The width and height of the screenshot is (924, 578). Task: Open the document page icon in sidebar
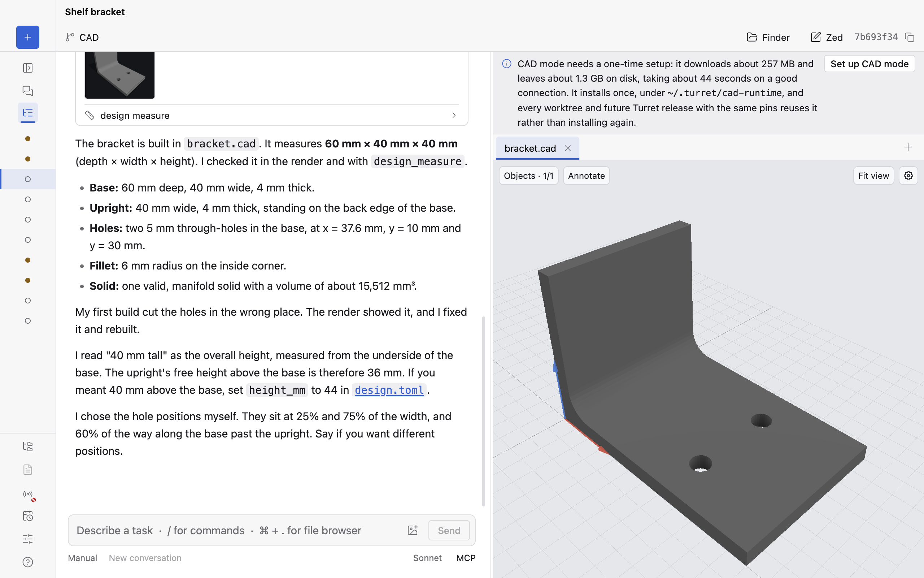click(27, 469)
